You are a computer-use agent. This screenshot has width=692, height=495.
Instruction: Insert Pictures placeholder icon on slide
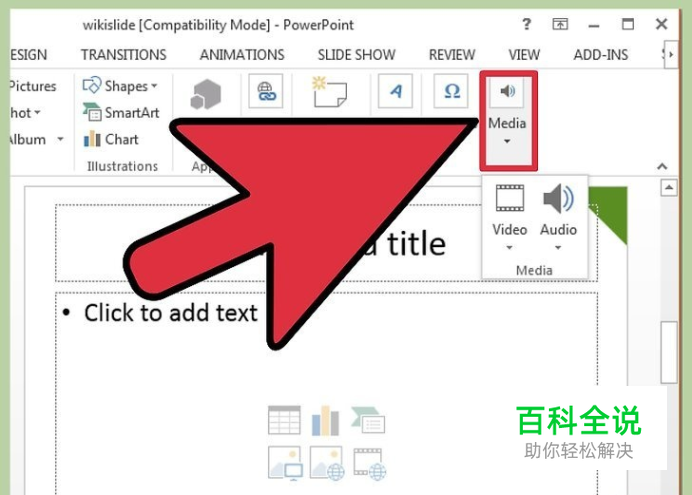286,463
